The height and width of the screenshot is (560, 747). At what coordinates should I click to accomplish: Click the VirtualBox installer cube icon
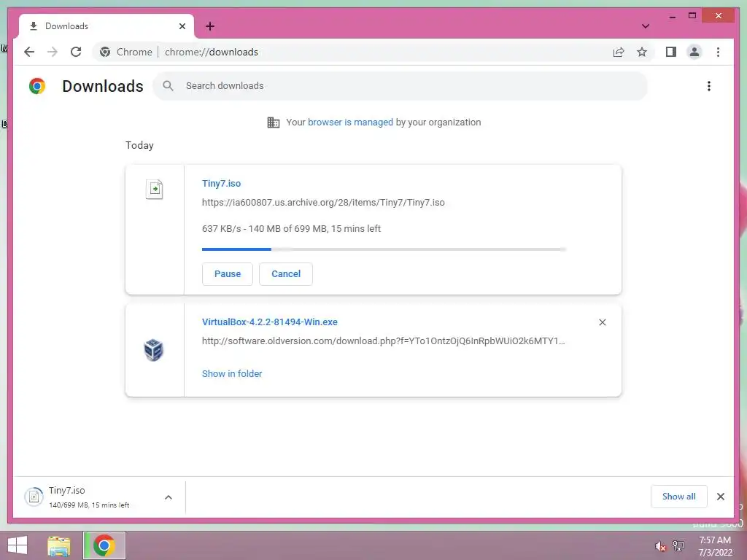click(153, 350)
